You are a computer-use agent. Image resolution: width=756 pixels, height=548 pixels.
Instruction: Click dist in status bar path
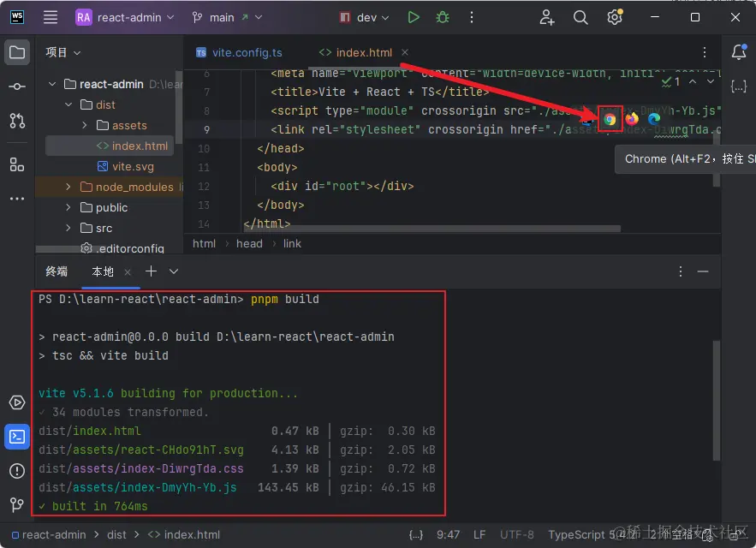pos(116,534)
